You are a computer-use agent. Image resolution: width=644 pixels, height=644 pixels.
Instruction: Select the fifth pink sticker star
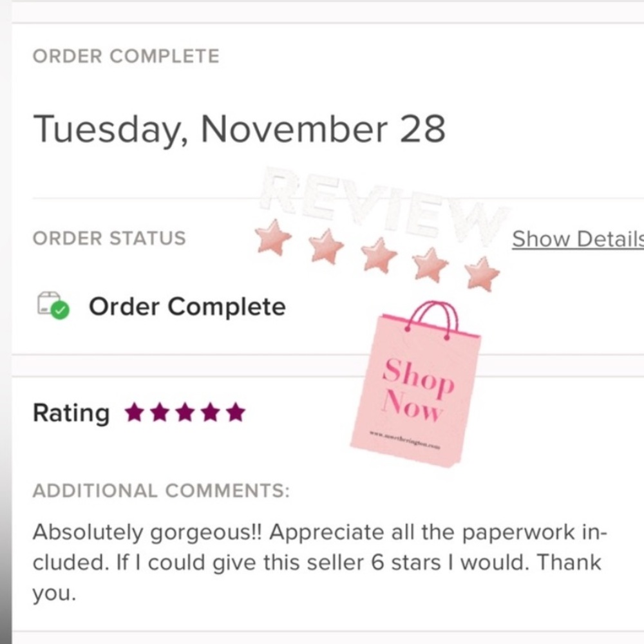tap(482, 274)
